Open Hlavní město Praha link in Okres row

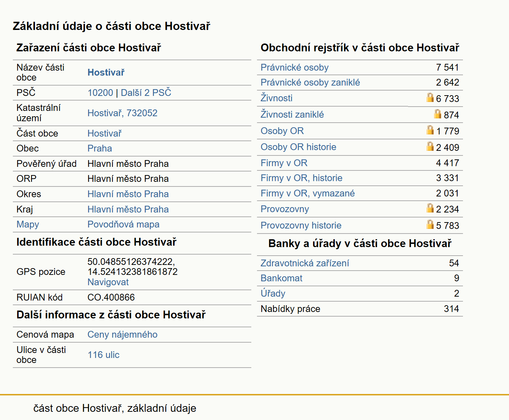coord(128,194)
